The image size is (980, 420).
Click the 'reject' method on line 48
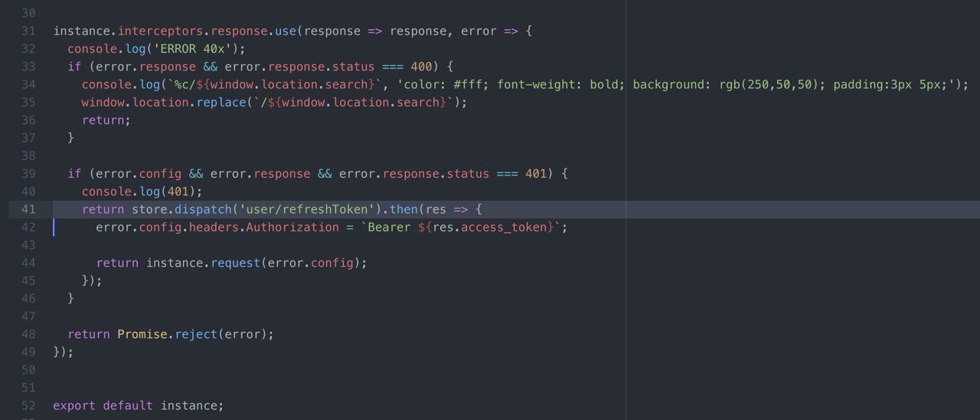196,334
